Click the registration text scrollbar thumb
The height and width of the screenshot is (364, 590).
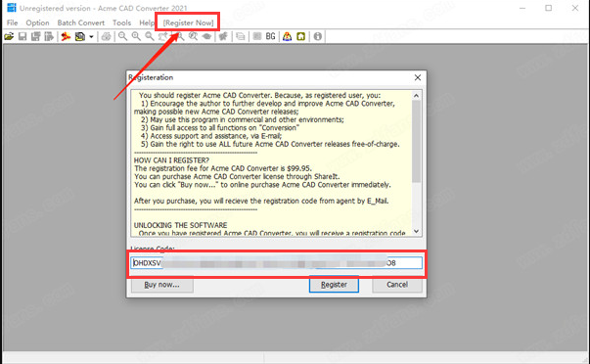point(416,142)
